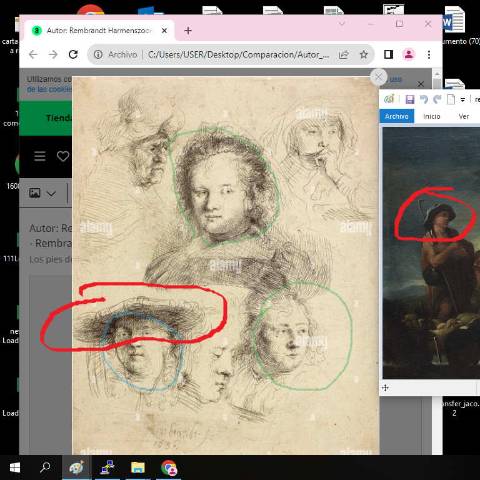Open the Chrome three-dot menu
The height and width of the screenshot is (480, 480).
(429, 54)
